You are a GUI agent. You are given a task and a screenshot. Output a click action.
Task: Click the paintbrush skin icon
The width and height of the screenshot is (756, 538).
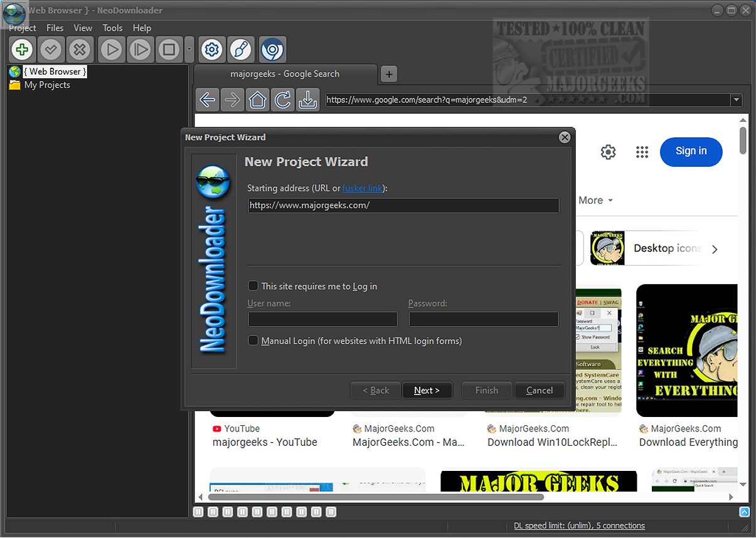[241, 50]
